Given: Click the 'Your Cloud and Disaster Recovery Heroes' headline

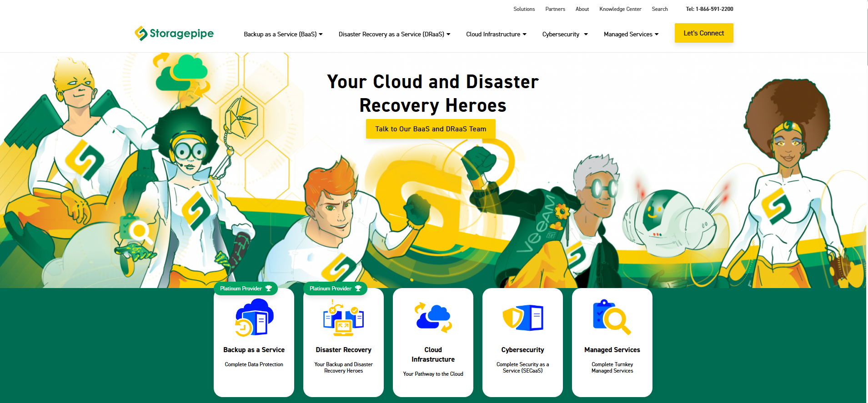Looking at the screenshot, I should click(433, 94).
